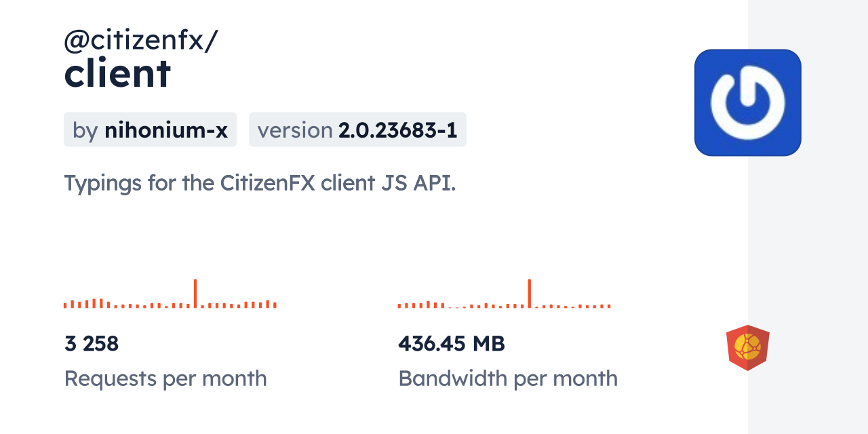The height and width of the screenshot is (434, 868).
Task: Click the blue power-symbol package logo
Action: 747,102
